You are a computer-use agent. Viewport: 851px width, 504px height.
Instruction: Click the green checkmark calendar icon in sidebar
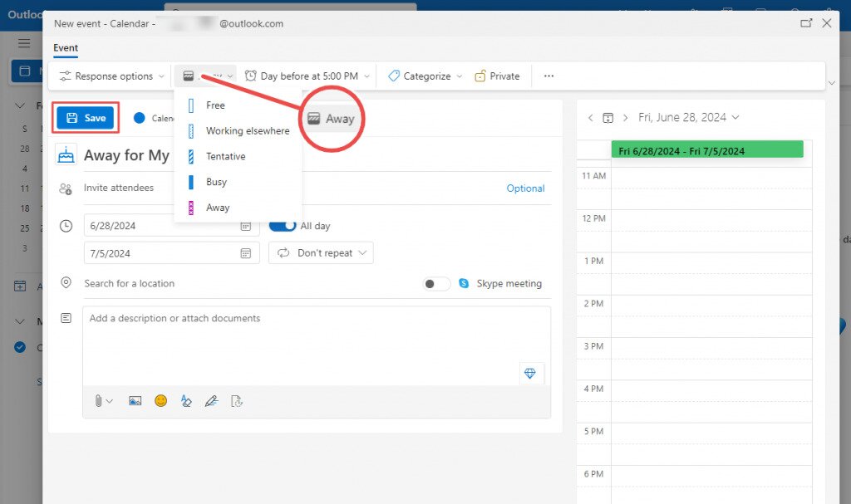(19, 348)
